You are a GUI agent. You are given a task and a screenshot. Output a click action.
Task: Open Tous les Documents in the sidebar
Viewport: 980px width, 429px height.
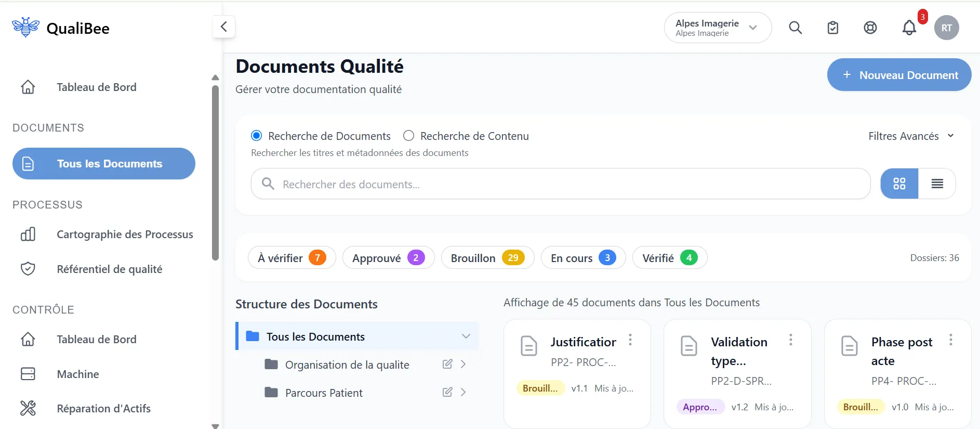104,164
